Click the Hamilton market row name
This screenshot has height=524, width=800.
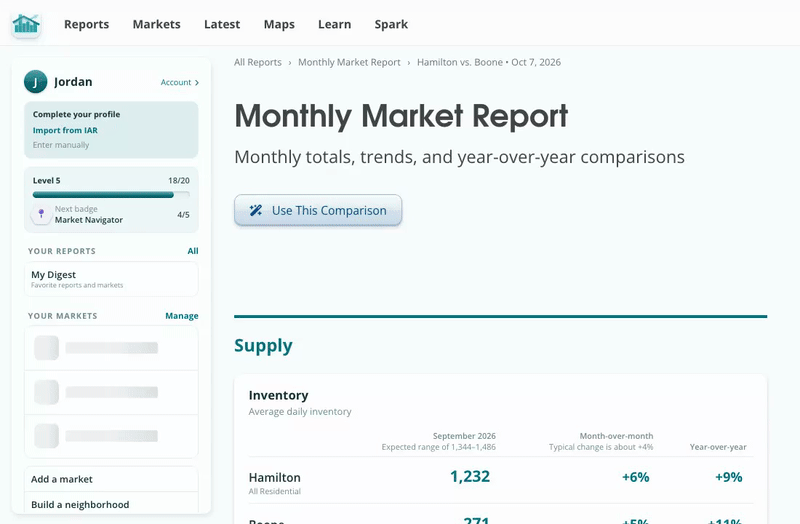pyautogui.click(x=274, y=478)
